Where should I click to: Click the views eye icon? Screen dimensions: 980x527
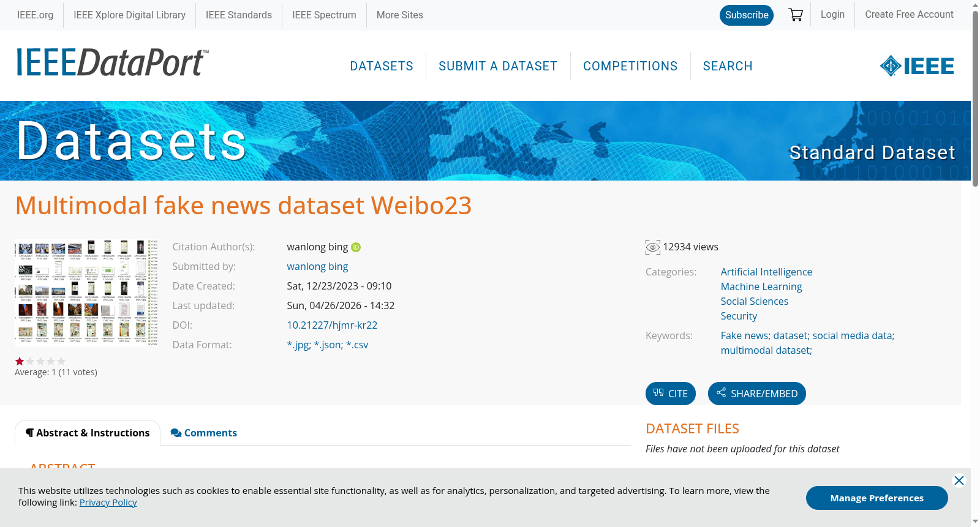pyautogui.click(x=653, y=247)
